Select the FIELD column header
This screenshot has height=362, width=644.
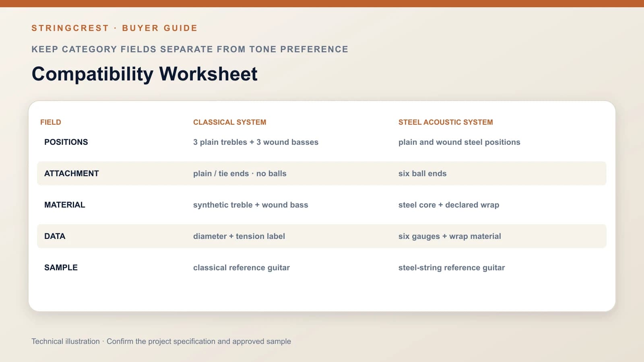[51, 122]
